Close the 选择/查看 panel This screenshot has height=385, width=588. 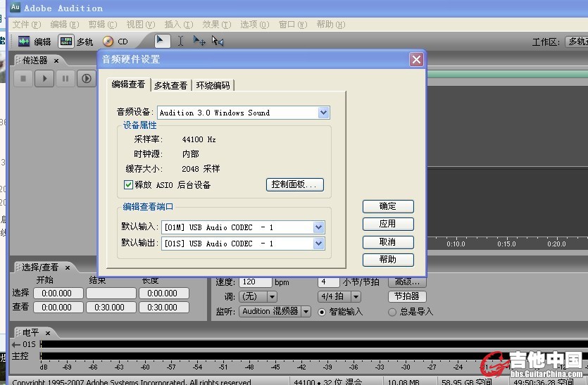pyautogui.click(x=68, y=267)
